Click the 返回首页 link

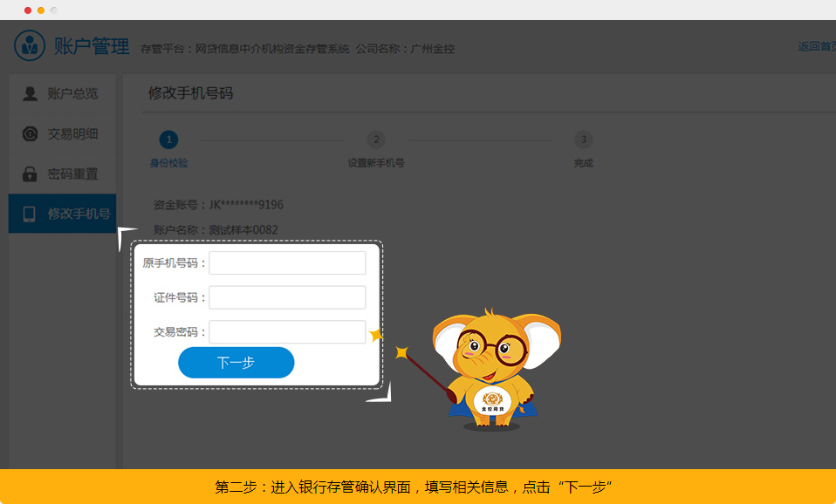tap(816, 47)
